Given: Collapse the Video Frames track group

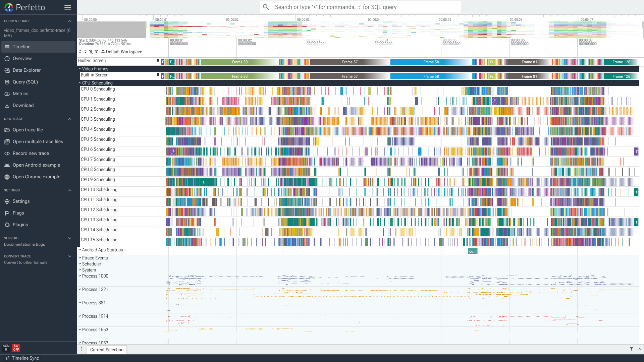Looking at the screenshot, I should coord(80,69).
